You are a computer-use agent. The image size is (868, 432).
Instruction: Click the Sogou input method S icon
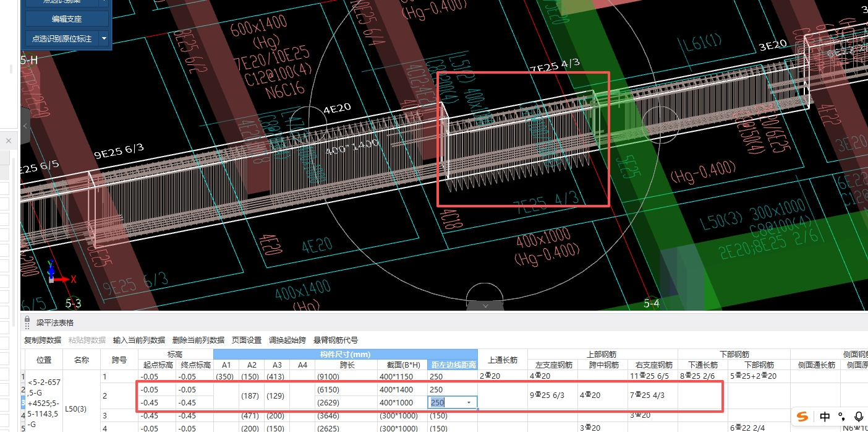click(802, 417)
